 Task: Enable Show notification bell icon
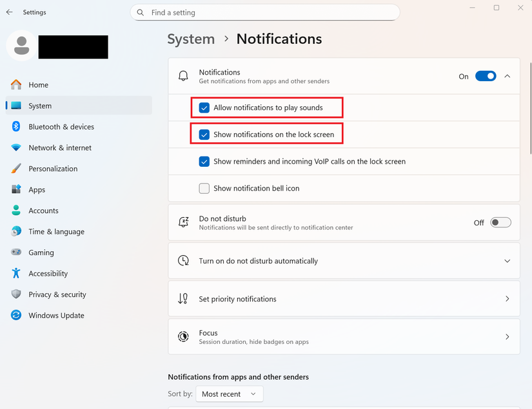click(204, 188)
